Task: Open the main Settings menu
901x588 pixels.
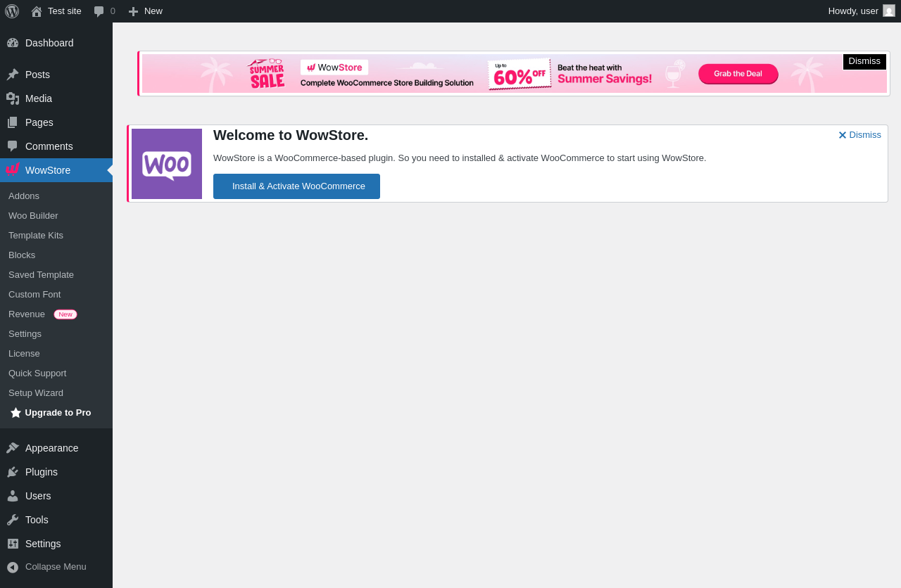Action: [x=56, y=544]
